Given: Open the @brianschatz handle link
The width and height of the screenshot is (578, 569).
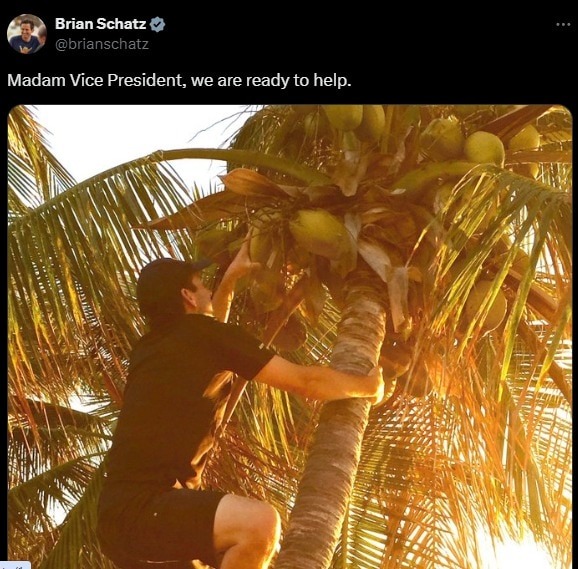Looking at the screenshot, I should [102, 44].
